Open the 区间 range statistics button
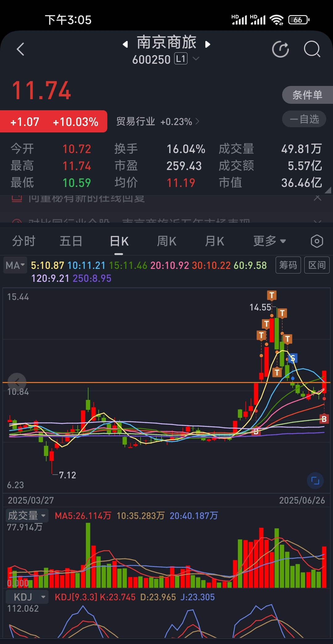Image resolution: width=333 pixels, height=644 pixels. pyautogui.click(x=317, y=265)
